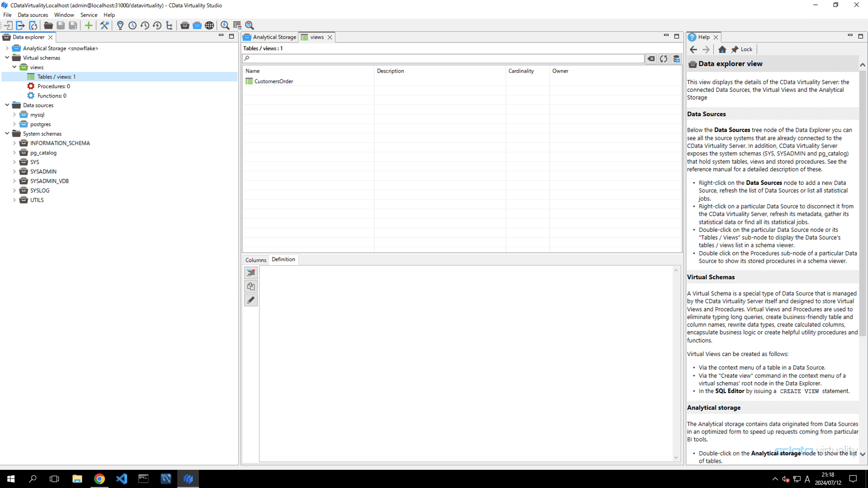
Task: Click the Home icon in the Help panel
Action: point(722,49)
